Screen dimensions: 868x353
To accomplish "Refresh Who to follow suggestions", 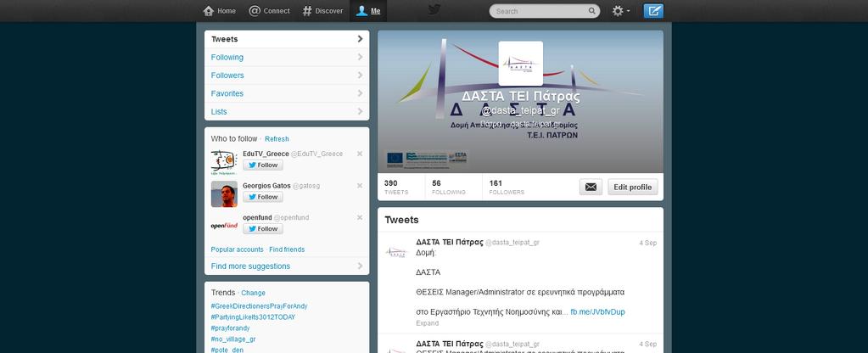I will (x=277, y=139).
